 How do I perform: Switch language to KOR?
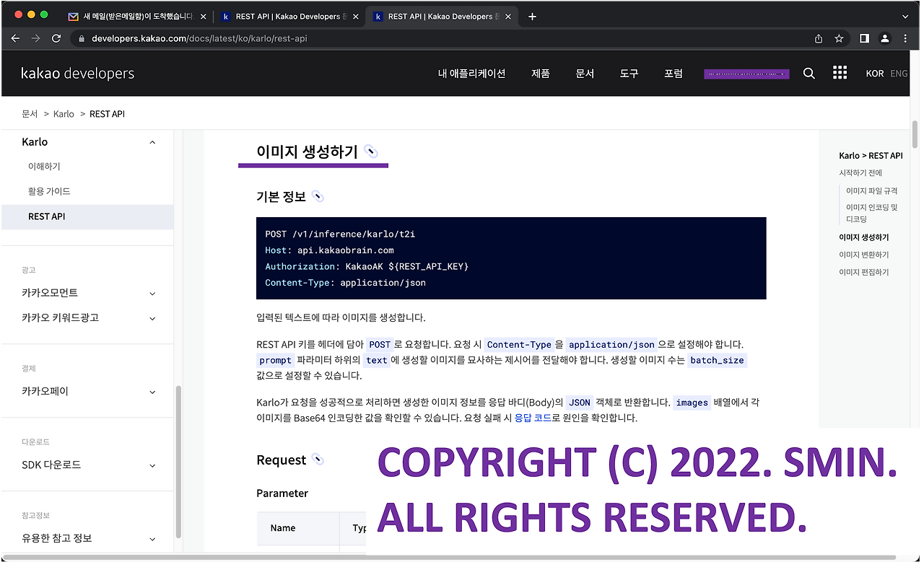point(875,74)
